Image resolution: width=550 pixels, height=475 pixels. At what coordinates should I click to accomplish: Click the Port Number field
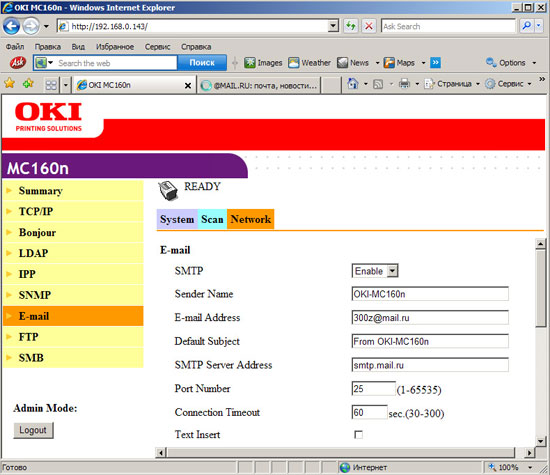pos(374,388)
